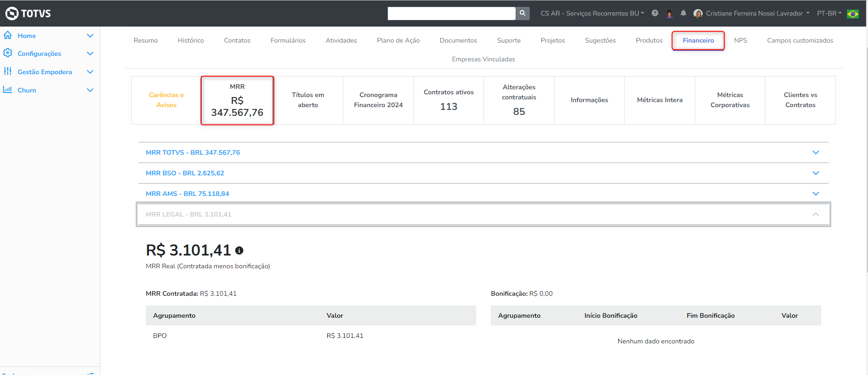Expand the Home sidebar menu

(90, 36)
